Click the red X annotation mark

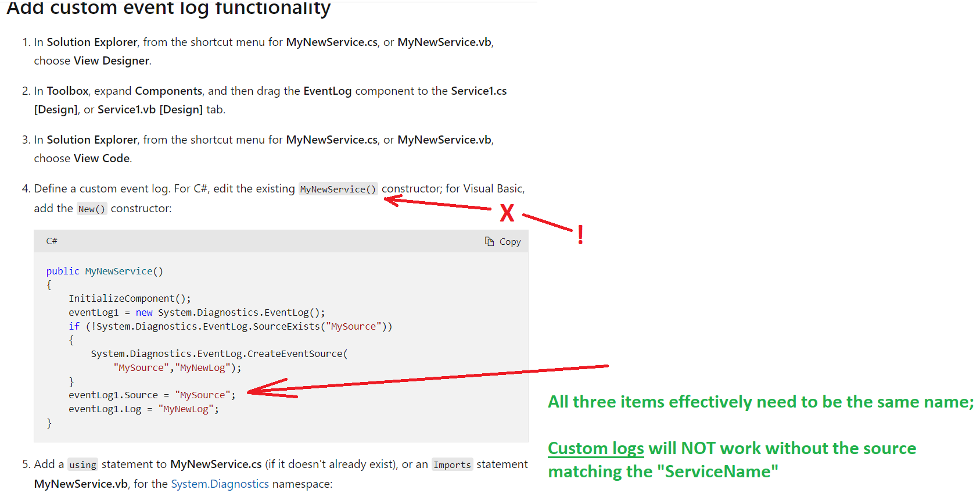coord(507,213)
